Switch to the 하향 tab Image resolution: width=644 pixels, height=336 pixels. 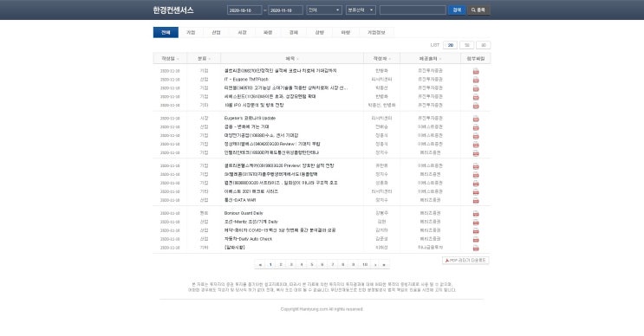pyautogui.click(x=346, y=32)
